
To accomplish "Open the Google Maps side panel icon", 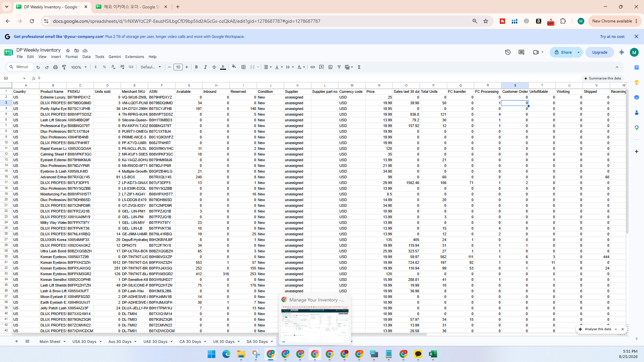I will 636,128.
